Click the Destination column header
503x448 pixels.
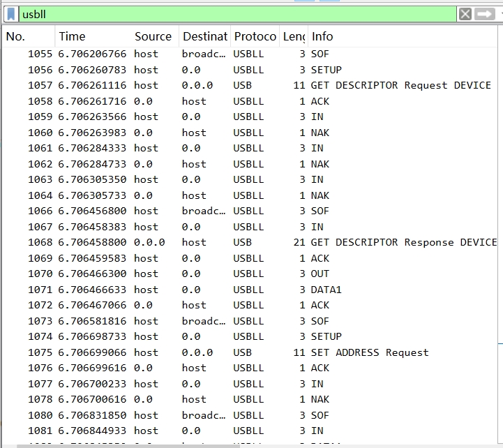pos(205,36)
